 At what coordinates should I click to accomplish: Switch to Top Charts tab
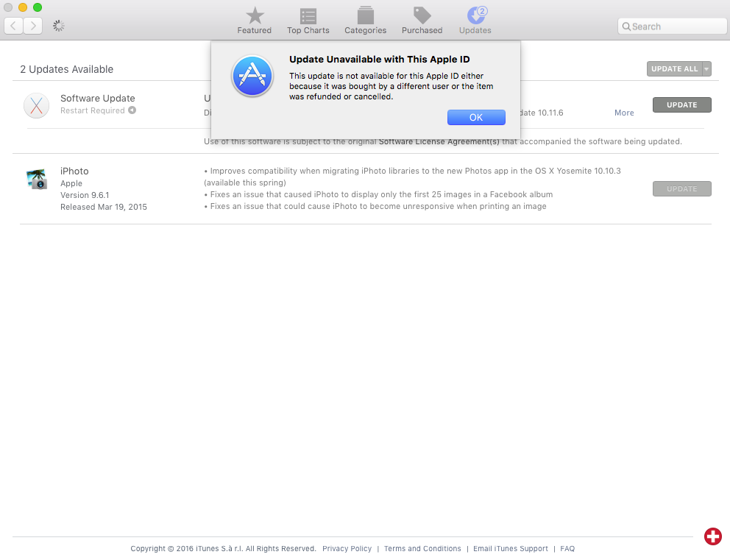click(x=308, y=21)
